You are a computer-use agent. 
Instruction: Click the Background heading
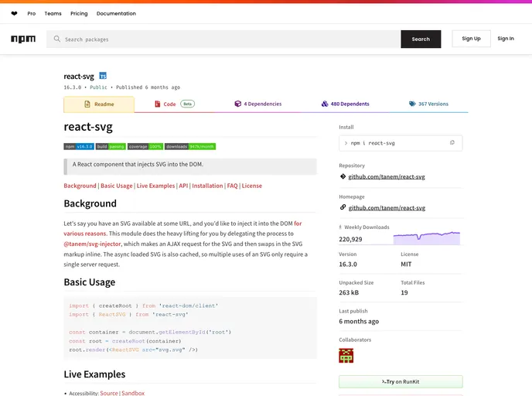pyautogui.click(x=90, y=203)
